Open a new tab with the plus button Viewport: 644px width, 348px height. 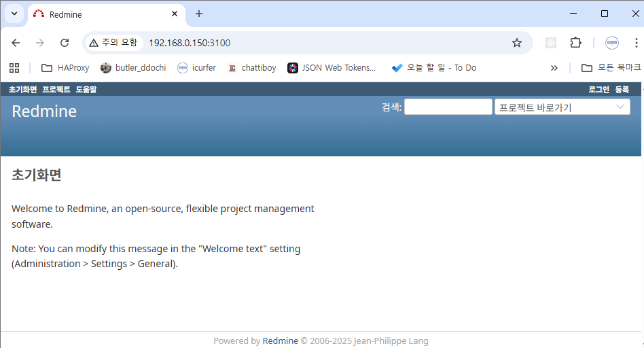199,14
